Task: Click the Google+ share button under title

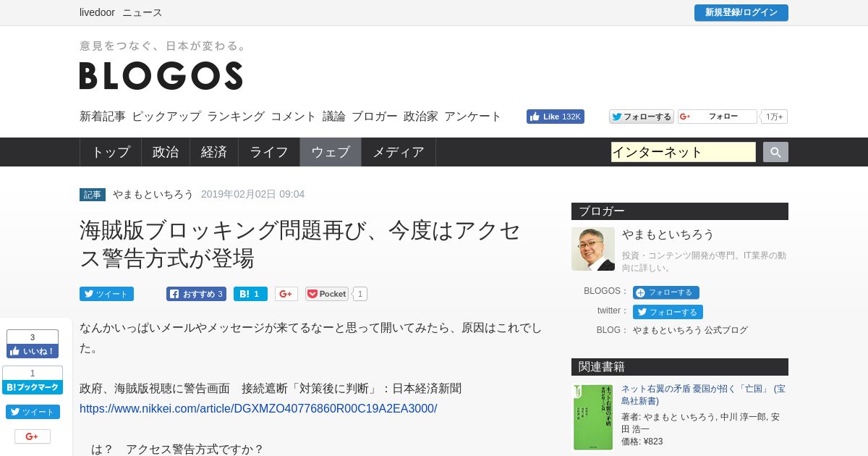Action: pos(286,294)
